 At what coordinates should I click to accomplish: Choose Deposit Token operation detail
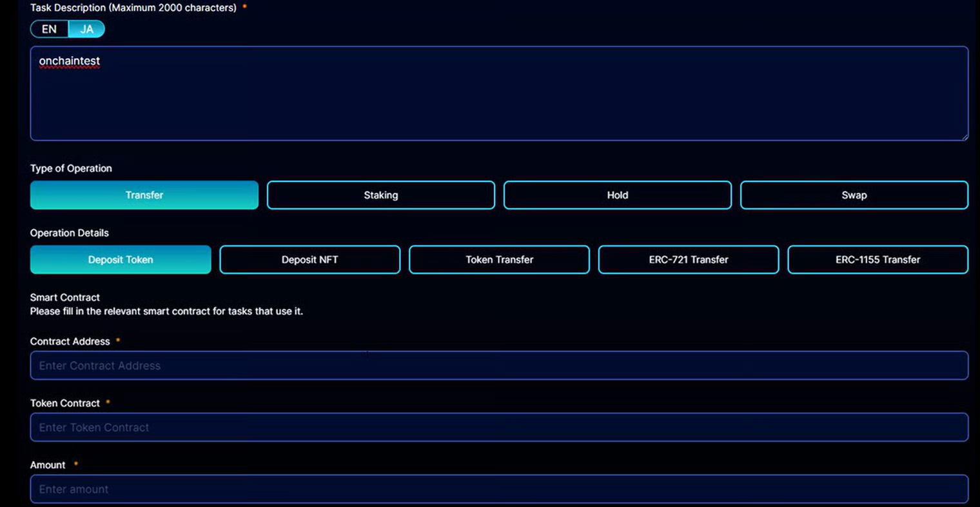click(x=121, y=259)
